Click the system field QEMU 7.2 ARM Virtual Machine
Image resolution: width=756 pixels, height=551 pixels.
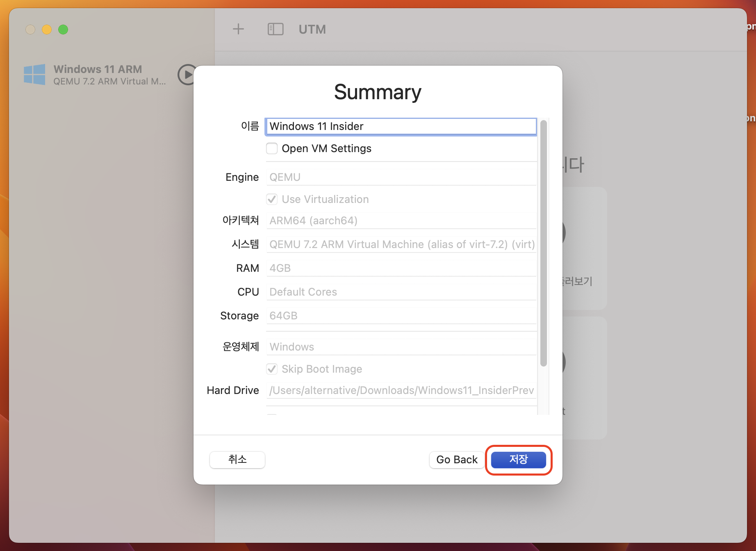click(x=401, y=244)
